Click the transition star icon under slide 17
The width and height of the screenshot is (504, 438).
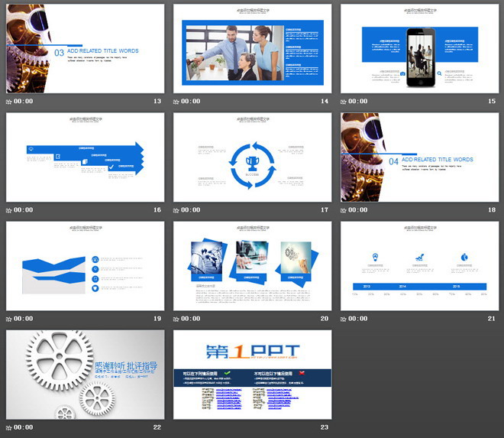[176, 210]
